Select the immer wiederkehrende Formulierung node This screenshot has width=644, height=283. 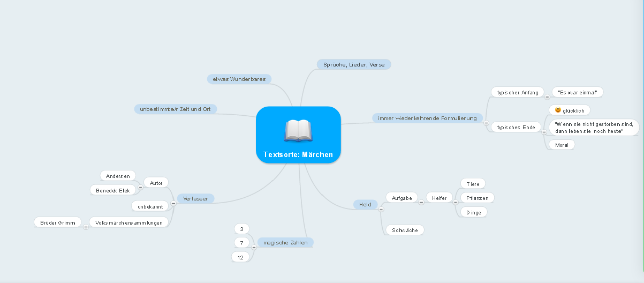point(427,118)
